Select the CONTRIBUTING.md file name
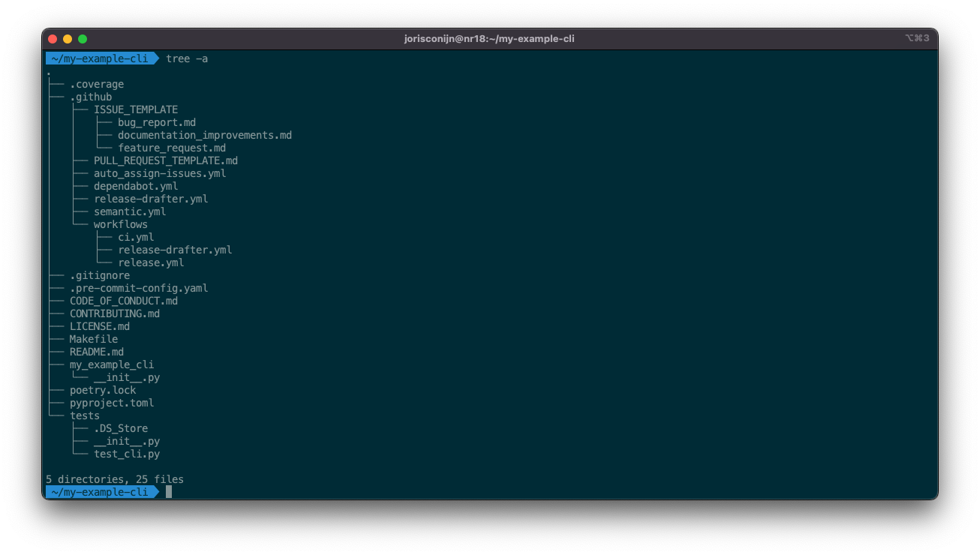Screen dimensions: 980x555 (114, 313)
